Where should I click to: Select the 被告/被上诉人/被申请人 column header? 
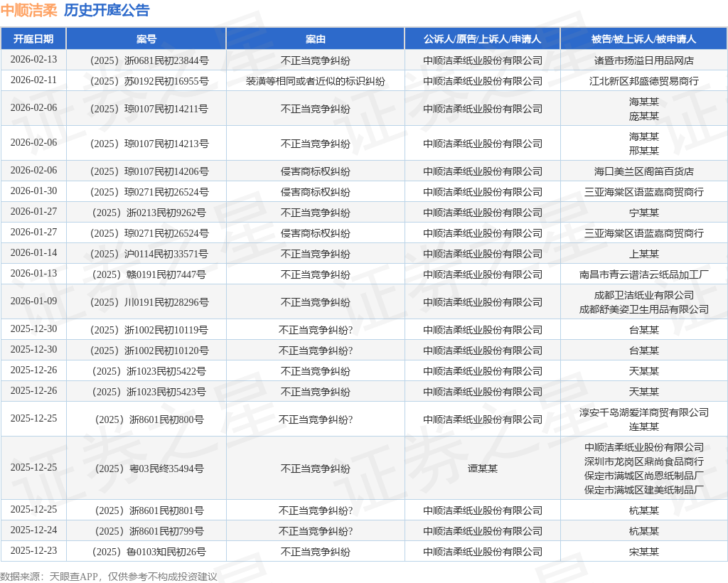pyautogui.click(x=643, y=39)
